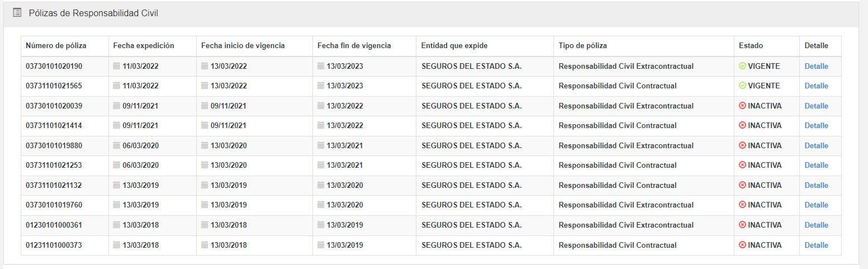The width and height of the screenshot is (868, 269).
Task: View Detalle of policy 01231101000373
Action: coord(816,245)
